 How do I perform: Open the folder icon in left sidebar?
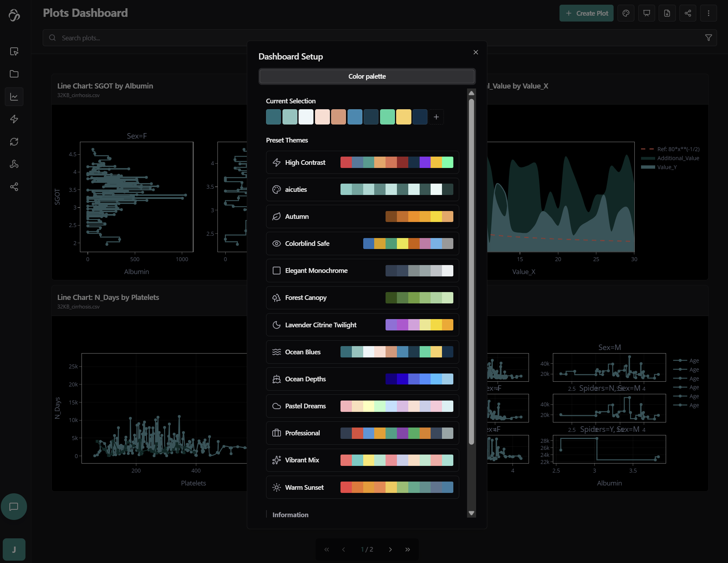14,74
